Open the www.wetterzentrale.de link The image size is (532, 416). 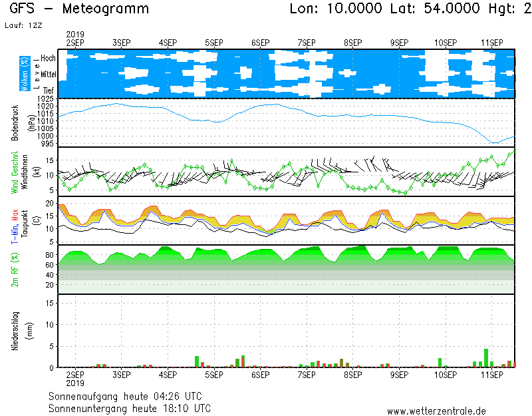pyautogui.click(x=436, y=411)
